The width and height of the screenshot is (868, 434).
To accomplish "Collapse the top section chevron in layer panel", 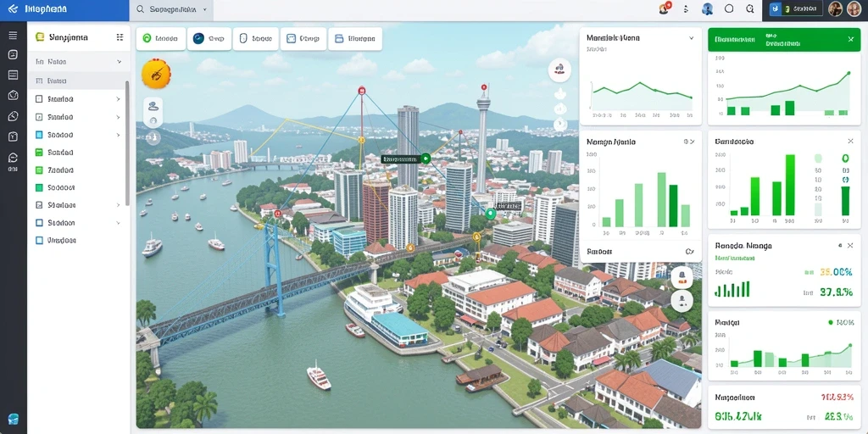I will click(119, 62).
